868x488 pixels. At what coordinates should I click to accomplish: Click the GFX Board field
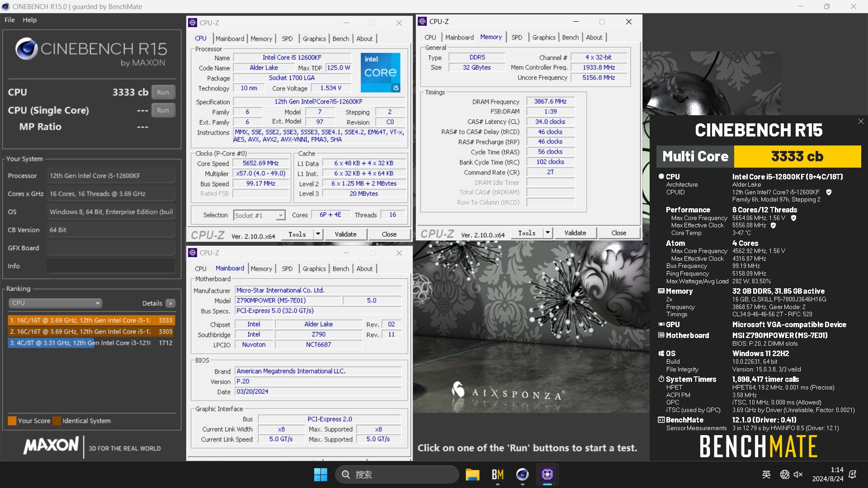click(111, 248)
